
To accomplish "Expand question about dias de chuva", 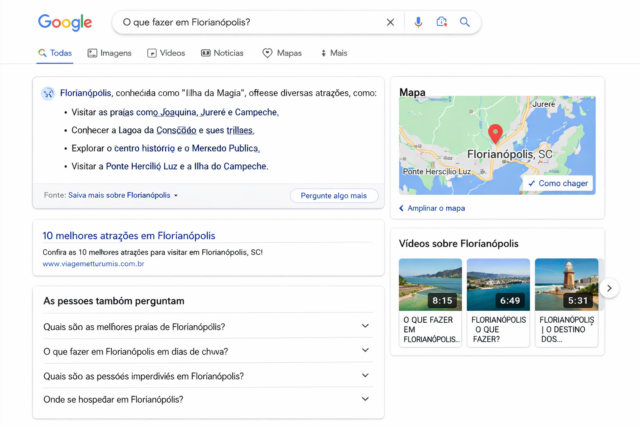I will tap(365, 352).
